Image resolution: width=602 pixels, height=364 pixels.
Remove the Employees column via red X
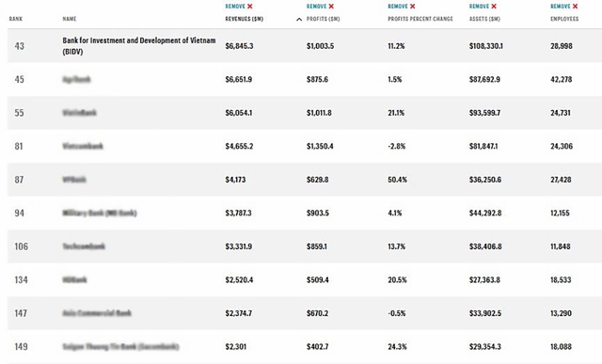pyautogui.click(x=575, y=7)
